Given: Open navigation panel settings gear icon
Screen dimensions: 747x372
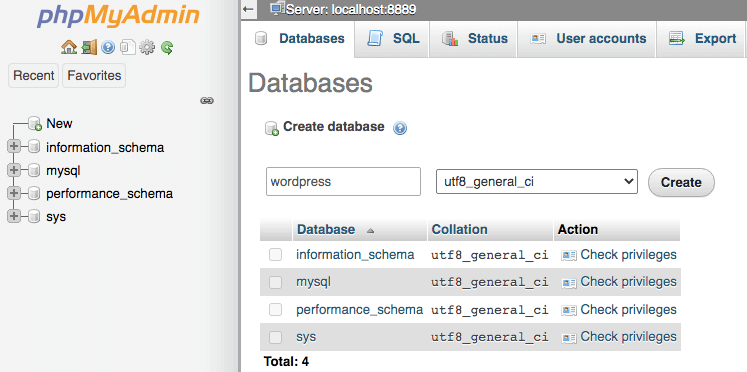Looking at the screenshot, I should [x=147, y=47].
